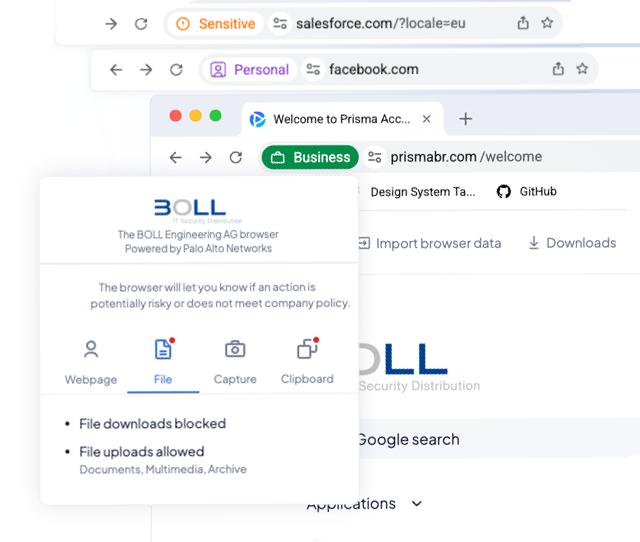This screenshot has height=542, width=640.
Task: Close the Welcome to Prisma Access tab
Action: [427, 119]
